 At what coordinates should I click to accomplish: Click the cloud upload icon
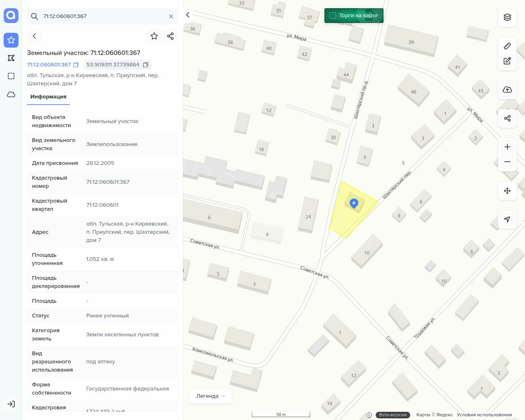507,90
